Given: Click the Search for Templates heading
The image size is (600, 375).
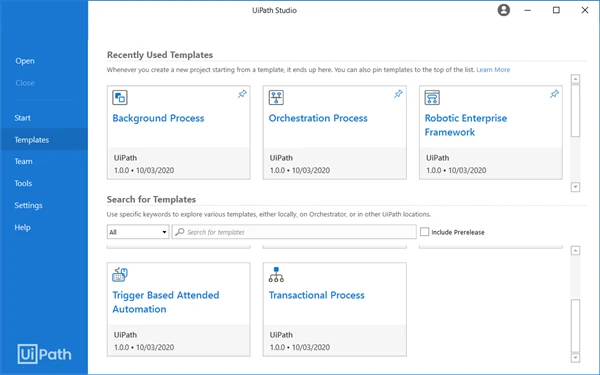Looking at the screenshot, I should (151, 199).
